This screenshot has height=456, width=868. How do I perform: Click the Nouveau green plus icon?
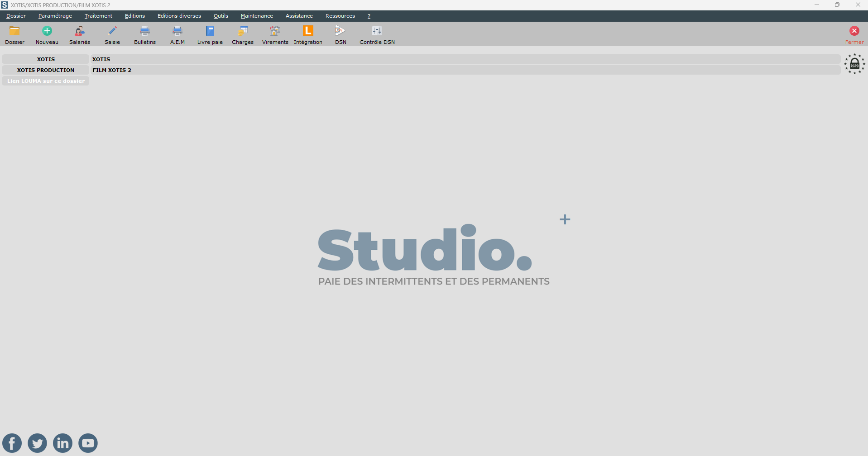47,31
